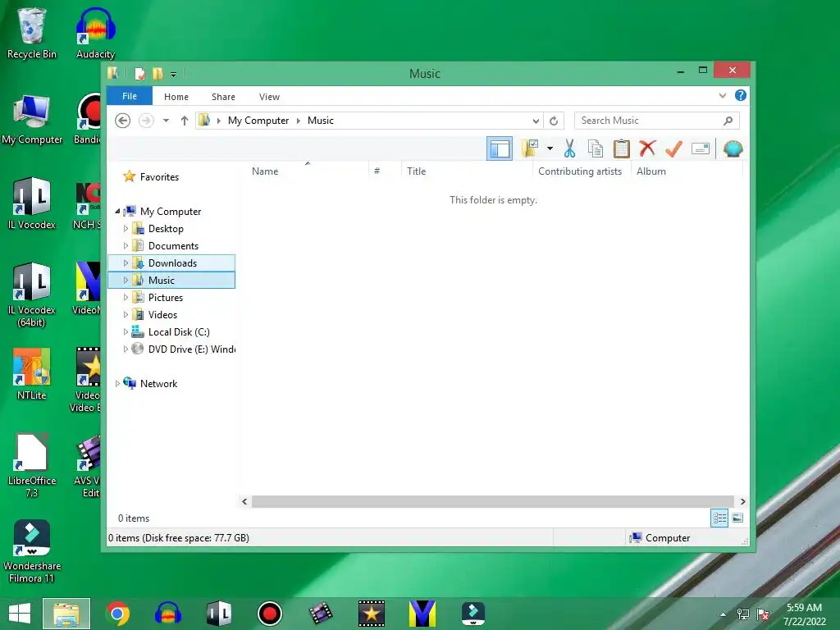Switch to Details view button
Image resolution: width=840 pixels, height=630 pixels.
[719, 518]
